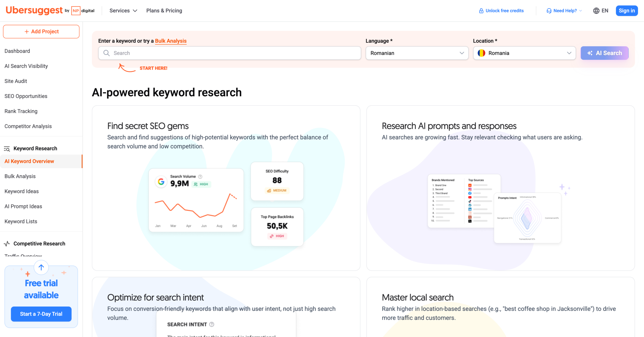Viewport: 644px width, 337px height.
Task: Start a 7-Day Trial
Action: tap(41, 314)
